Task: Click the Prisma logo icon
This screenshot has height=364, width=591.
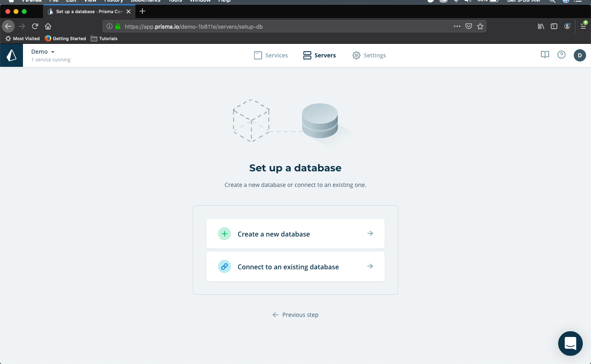Action: [11, 55]
